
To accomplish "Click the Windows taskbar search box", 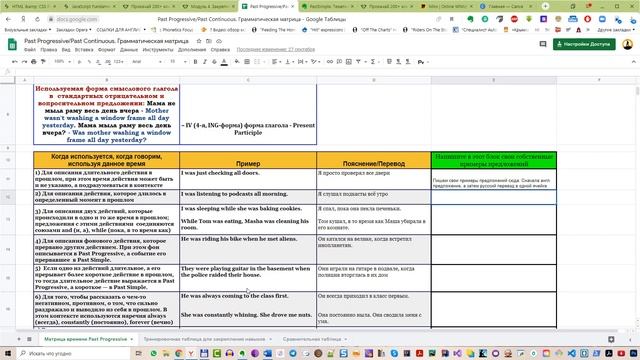I will coord(73,353).
